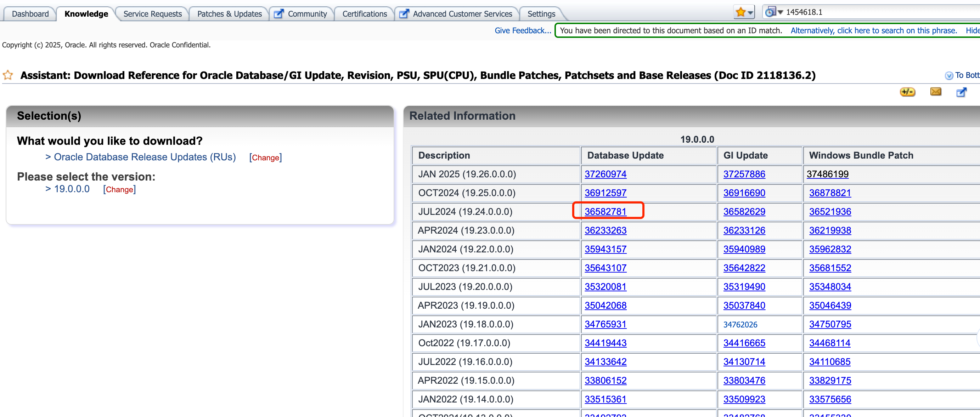Open GI Update patch 35037840
The image size is (980, 417).
pyautogui.click(x=744, y=305)
